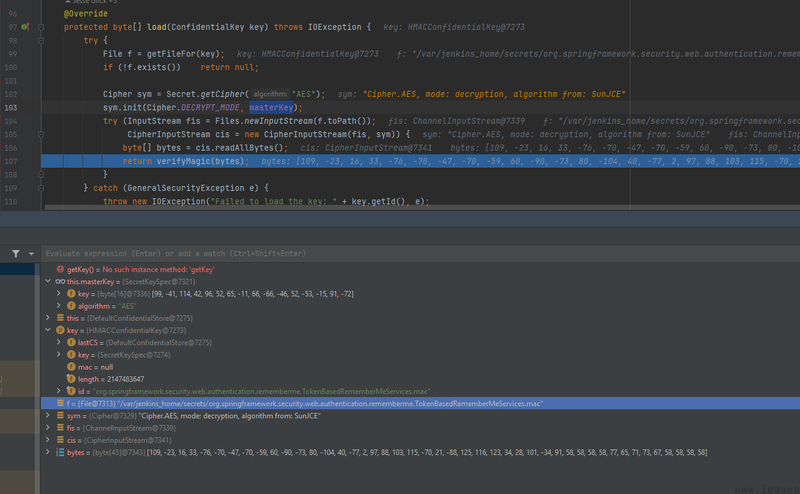Click the parameter icon for key HMACConfidentialKey
The image size is (800, 494).
(x=60, y=330)
